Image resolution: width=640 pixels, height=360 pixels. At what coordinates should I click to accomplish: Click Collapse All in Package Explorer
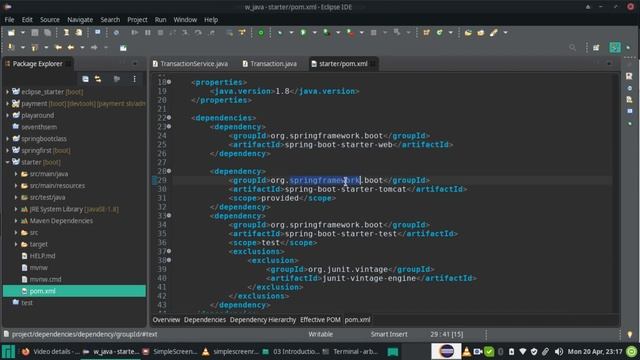coord(85,79)
